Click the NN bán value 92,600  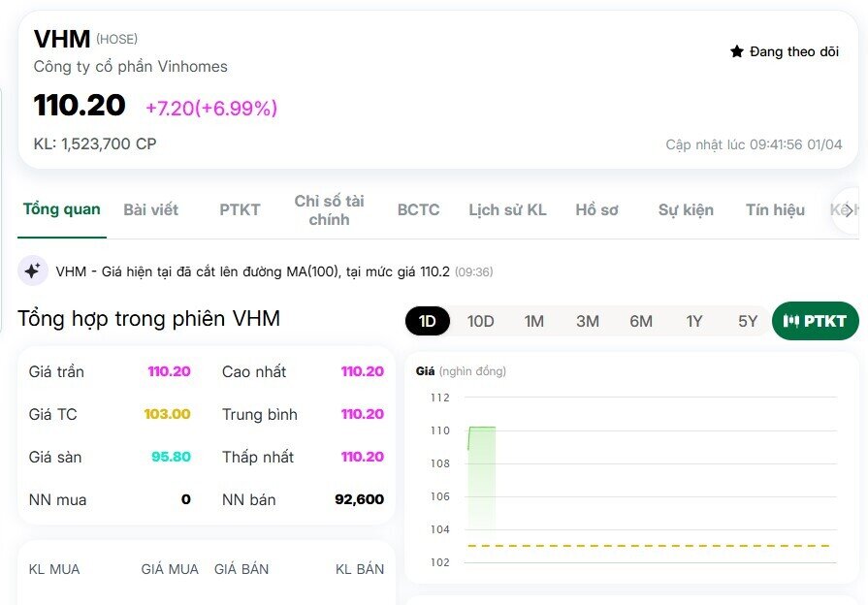(364, 499)
